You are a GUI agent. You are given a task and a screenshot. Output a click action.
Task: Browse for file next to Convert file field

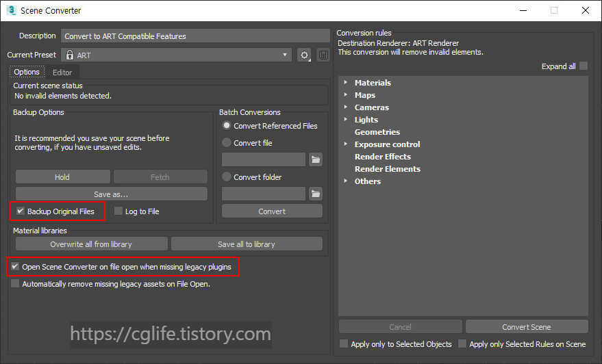316,159
